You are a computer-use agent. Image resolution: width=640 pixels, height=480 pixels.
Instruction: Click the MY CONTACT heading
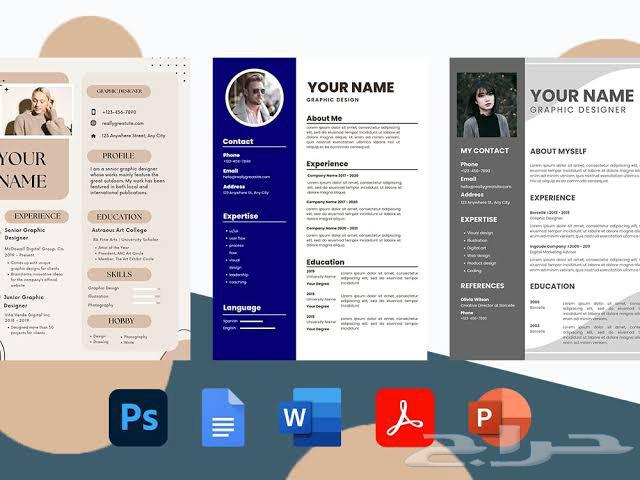pos(484,151)
